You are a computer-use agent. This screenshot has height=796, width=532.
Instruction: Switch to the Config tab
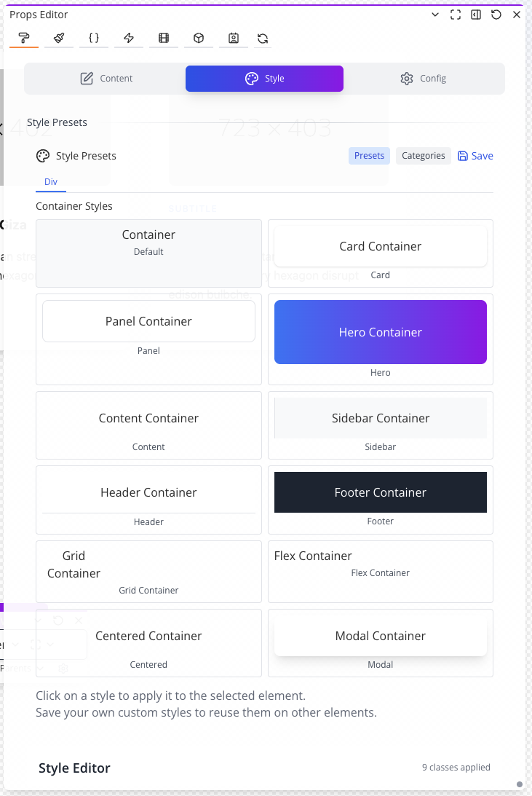coord(423,79)
